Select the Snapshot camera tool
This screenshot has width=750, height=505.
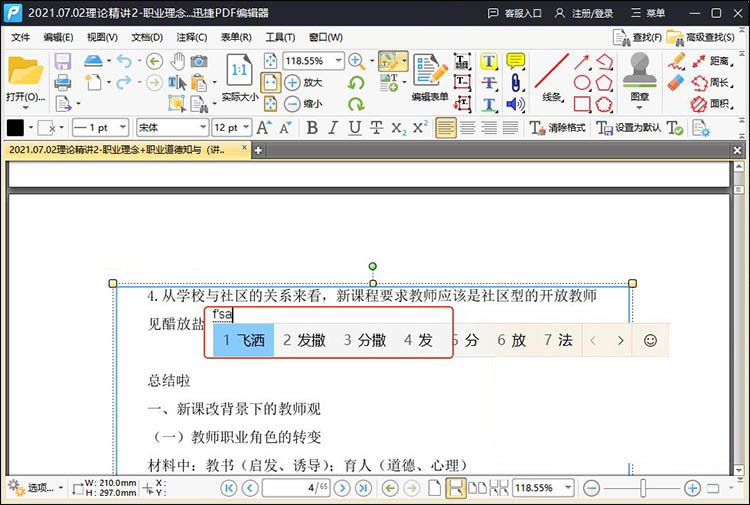pos(199,61)
